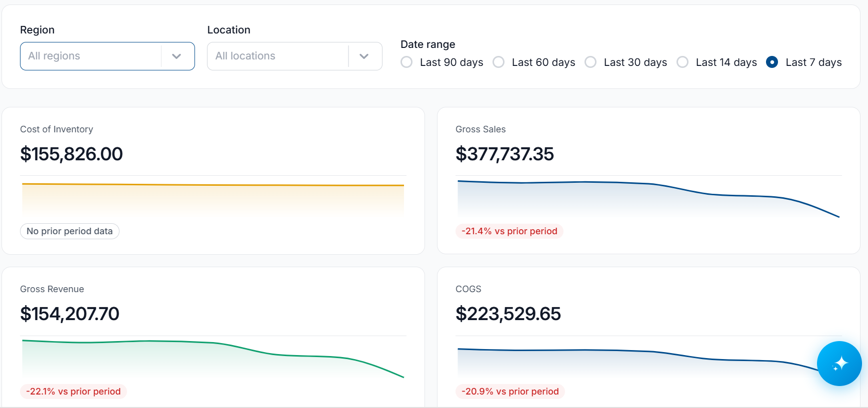Open the sparkle AI assistant button
868x408 pixels.
coord(839,364)
